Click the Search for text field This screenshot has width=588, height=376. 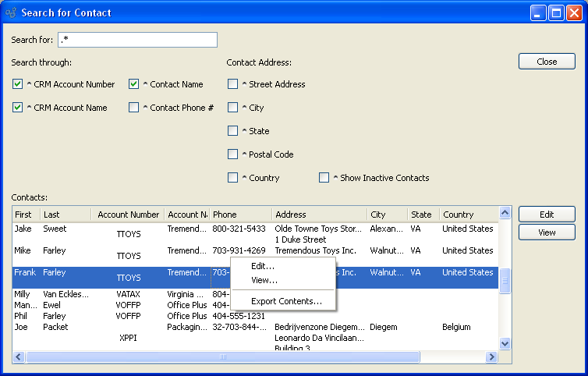[137, 40]
